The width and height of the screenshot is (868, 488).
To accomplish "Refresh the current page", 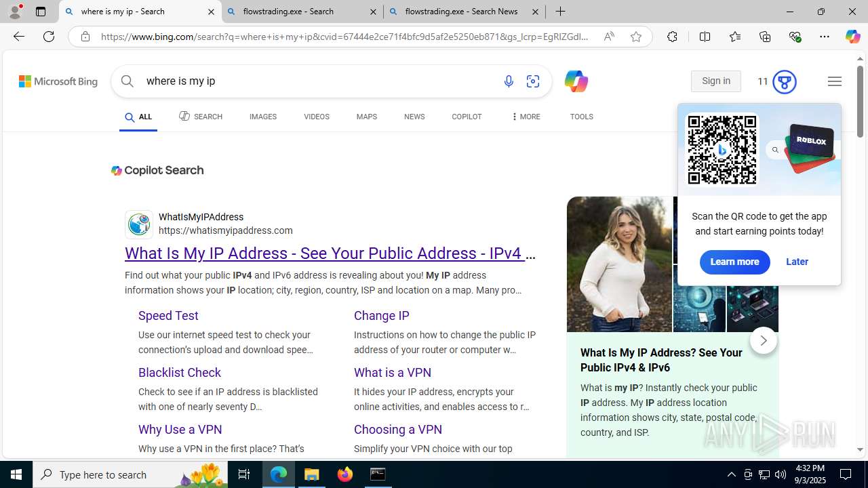I will (49, 37).
